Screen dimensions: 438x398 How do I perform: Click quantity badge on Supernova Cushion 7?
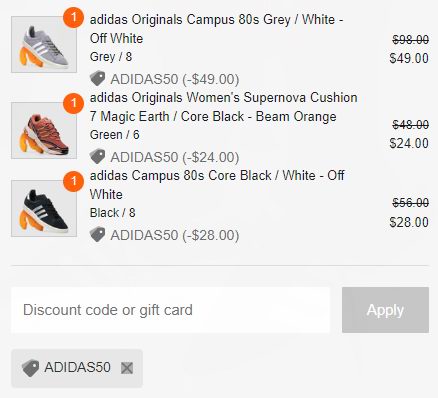point(73,104)
